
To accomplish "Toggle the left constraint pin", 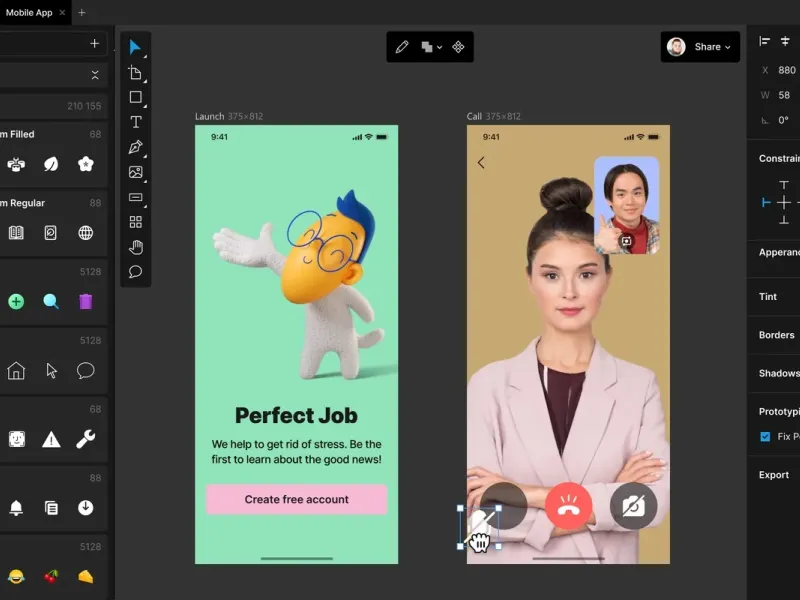I will coord(766,202).
